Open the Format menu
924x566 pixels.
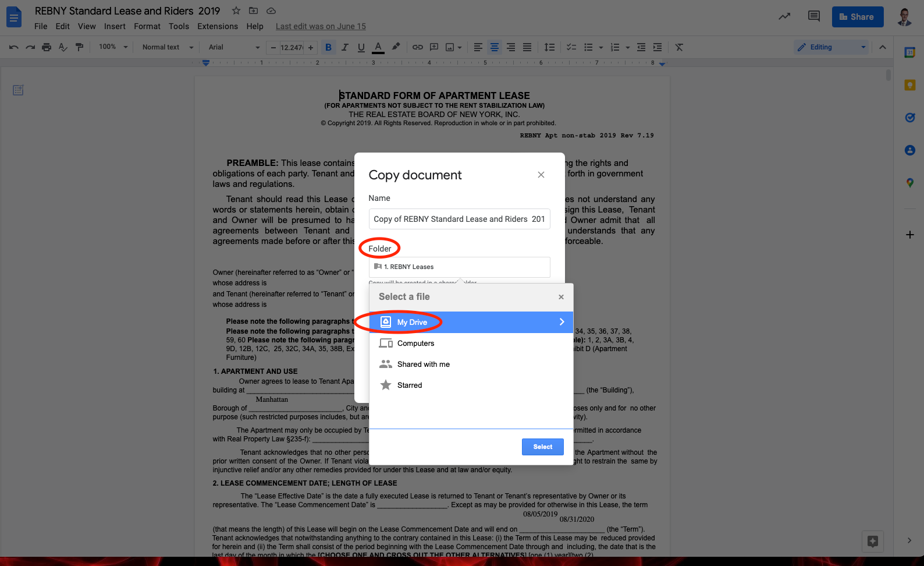(147, 26)
